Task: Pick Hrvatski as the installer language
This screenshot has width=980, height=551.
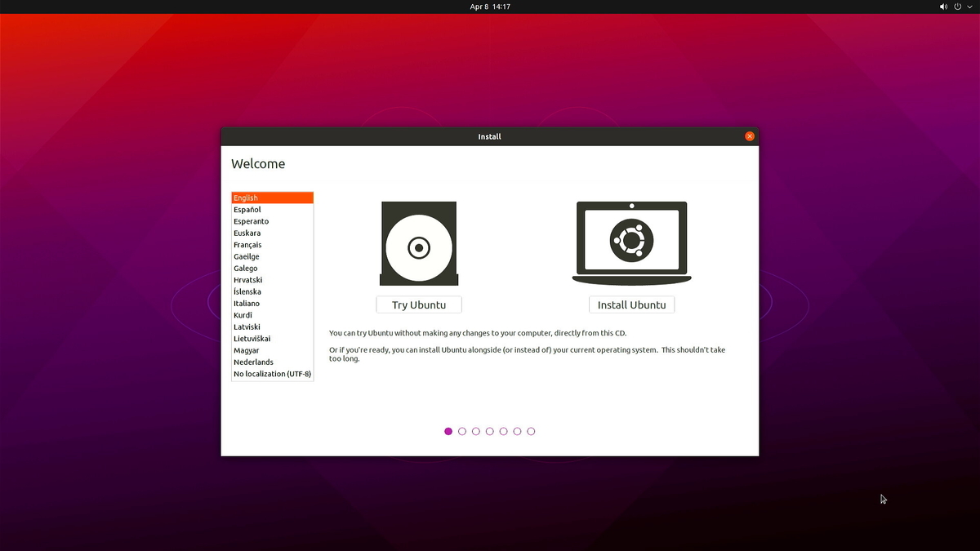Action: pos(273,280)
